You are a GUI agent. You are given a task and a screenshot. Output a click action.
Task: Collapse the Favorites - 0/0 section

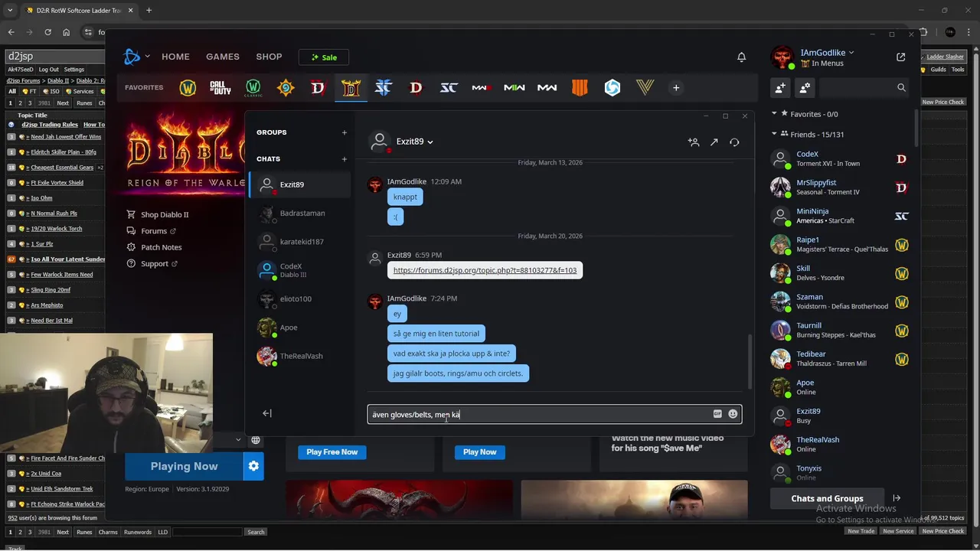(774, 113)
